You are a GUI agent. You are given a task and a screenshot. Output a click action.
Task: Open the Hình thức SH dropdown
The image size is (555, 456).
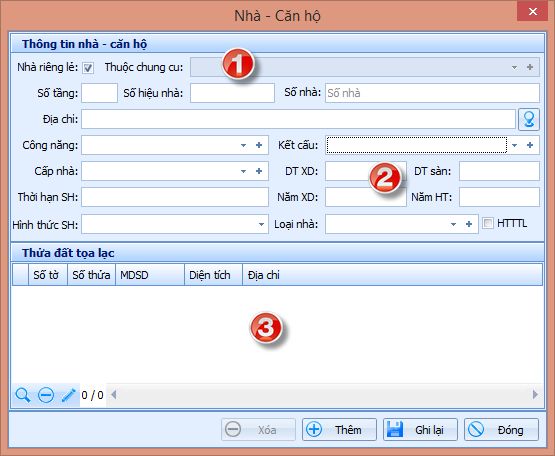[x=261, y=224]
